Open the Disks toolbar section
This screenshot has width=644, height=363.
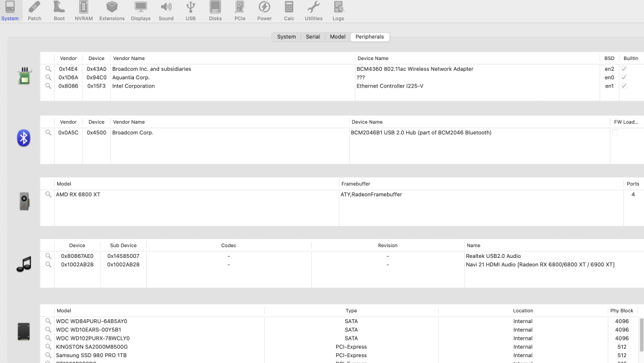click(x=215, y=11)
